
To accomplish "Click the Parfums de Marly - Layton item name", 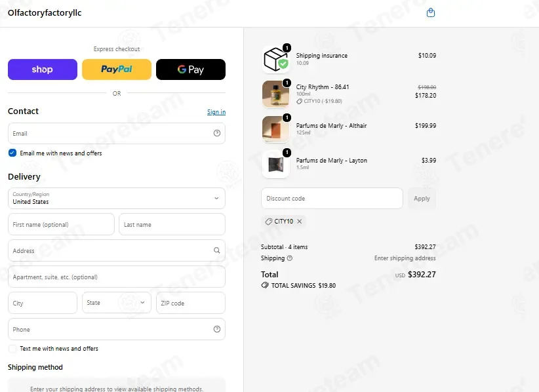I will (x=332, y=161).
